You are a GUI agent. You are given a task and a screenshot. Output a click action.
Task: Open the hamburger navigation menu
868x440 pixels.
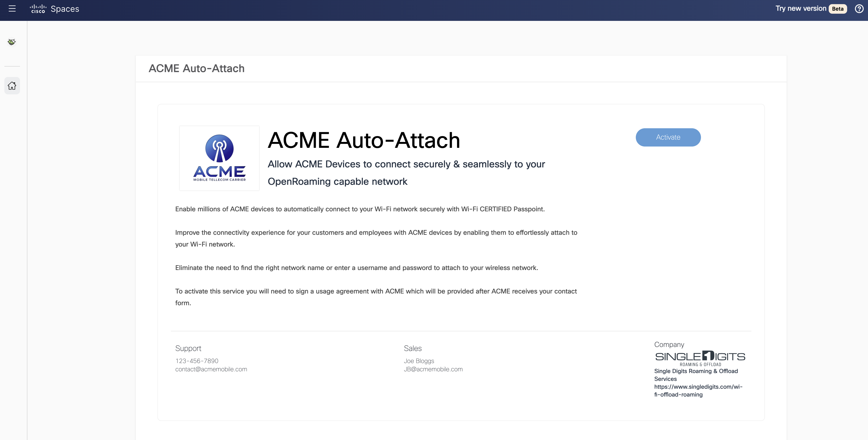pyautogui.click(x=12, y=9)
